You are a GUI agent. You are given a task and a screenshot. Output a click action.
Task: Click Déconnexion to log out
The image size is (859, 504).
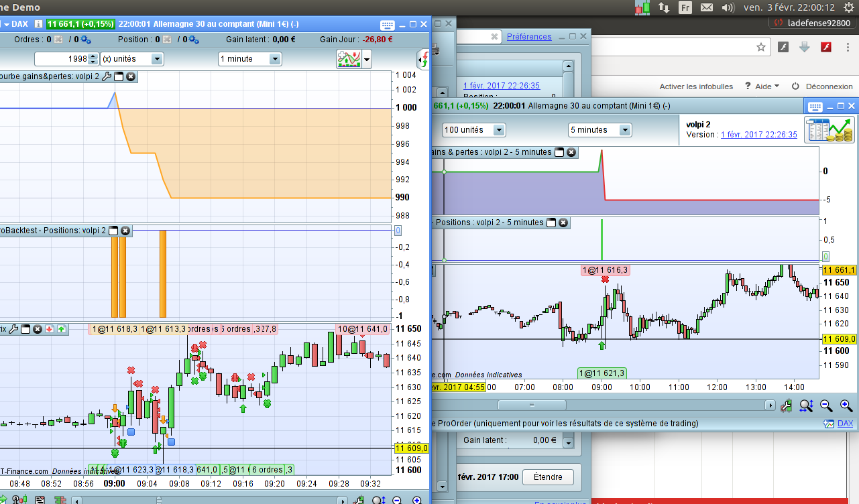tap(829, 86)
